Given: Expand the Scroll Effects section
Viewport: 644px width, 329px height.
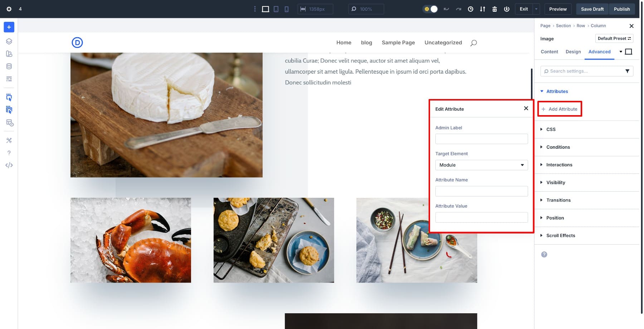Looking at the screenshot, I should point(560,236).
